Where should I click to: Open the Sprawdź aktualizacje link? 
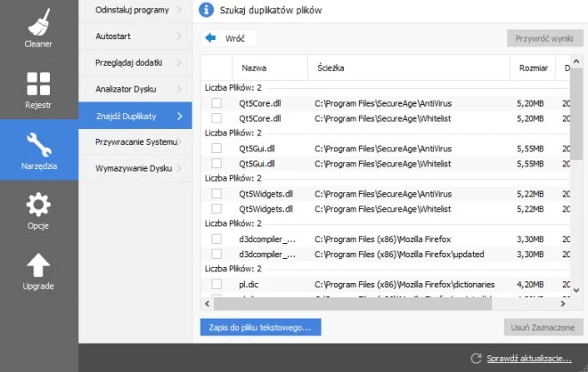pos(529,358)
